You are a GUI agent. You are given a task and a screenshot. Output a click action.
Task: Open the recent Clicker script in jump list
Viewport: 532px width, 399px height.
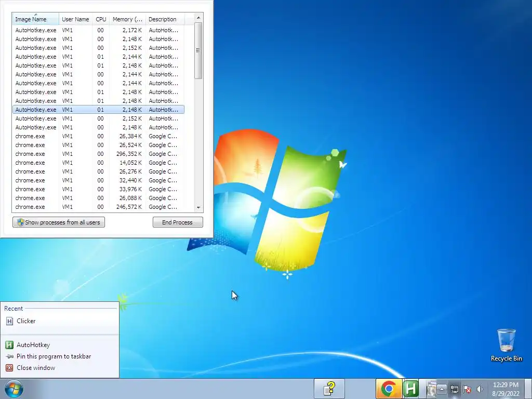click(x=60, y=321)
